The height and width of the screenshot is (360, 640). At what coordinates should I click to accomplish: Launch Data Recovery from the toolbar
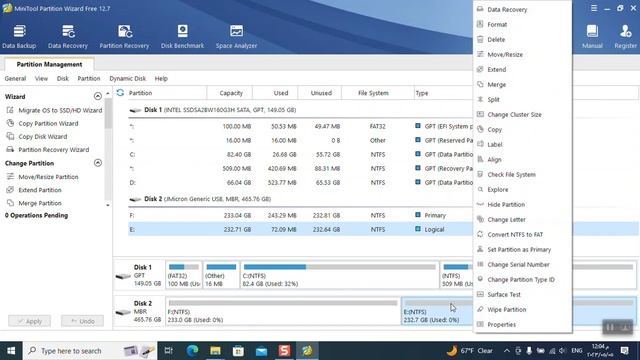coord(68,37)
